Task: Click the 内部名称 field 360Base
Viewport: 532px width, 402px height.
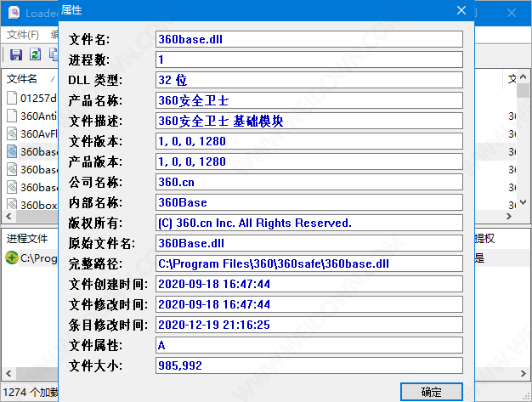Action: 309,202
